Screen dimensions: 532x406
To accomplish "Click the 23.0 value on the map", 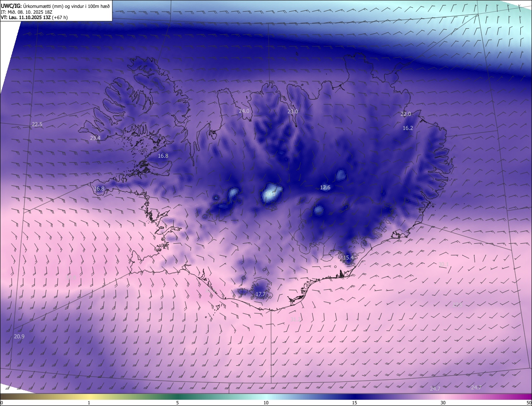I will tap(293, 112).
